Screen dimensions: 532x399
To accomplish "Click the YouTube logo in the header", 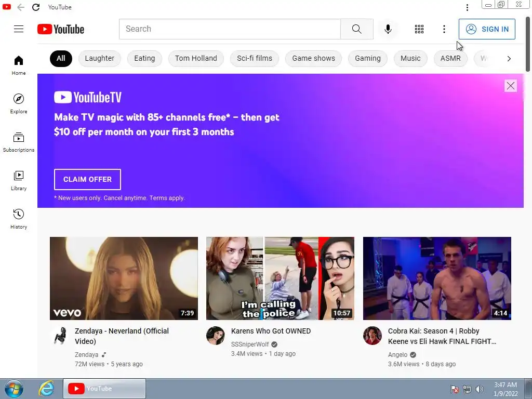I will 61,29.
